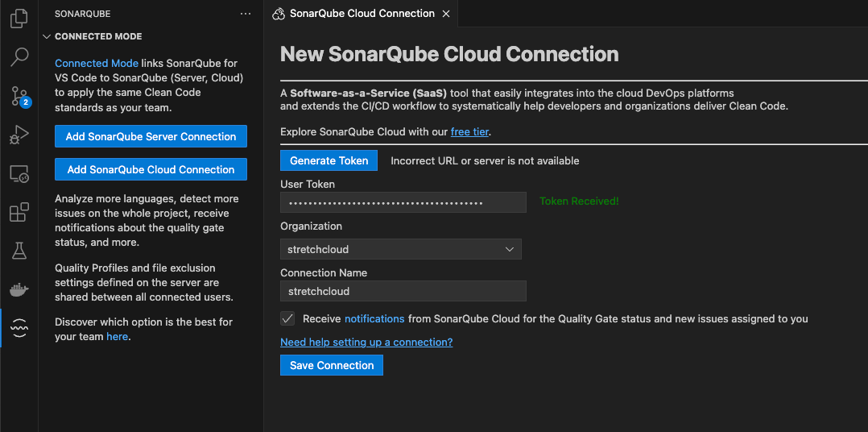Uncheck the Receive notifications checkbox
The width and height of the screenshot is (868, 432).
[x=287, y=318]
